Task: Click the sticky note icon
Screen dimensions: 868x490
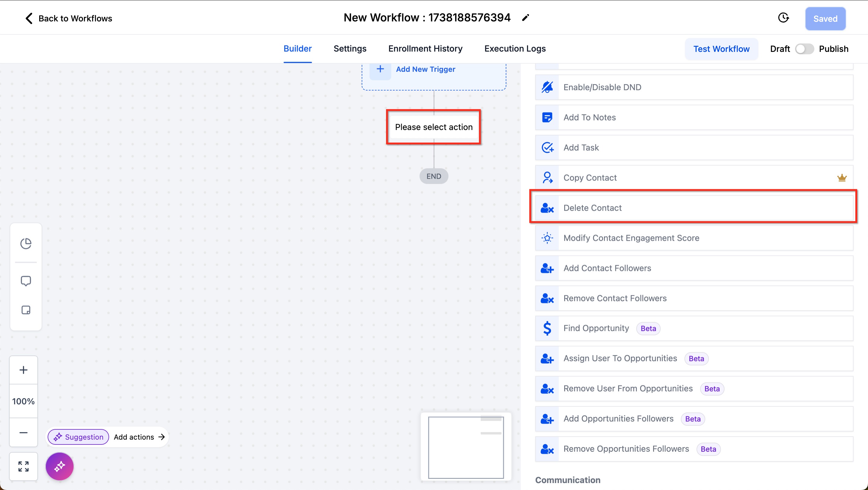Action: coord(26,310)
